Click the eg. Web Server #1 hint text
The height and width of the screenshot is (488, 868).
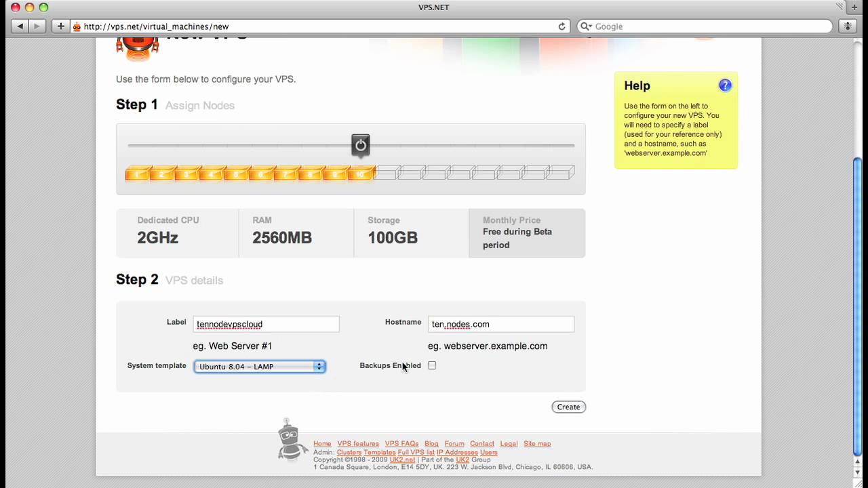pyautogui.click(x=233, y=346)
